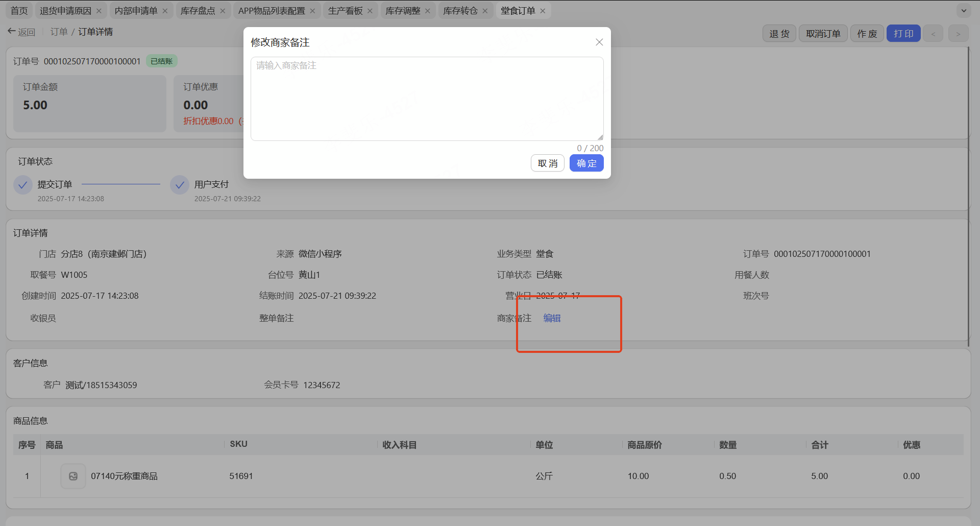Click the 取餐号 value W1005

74,275
